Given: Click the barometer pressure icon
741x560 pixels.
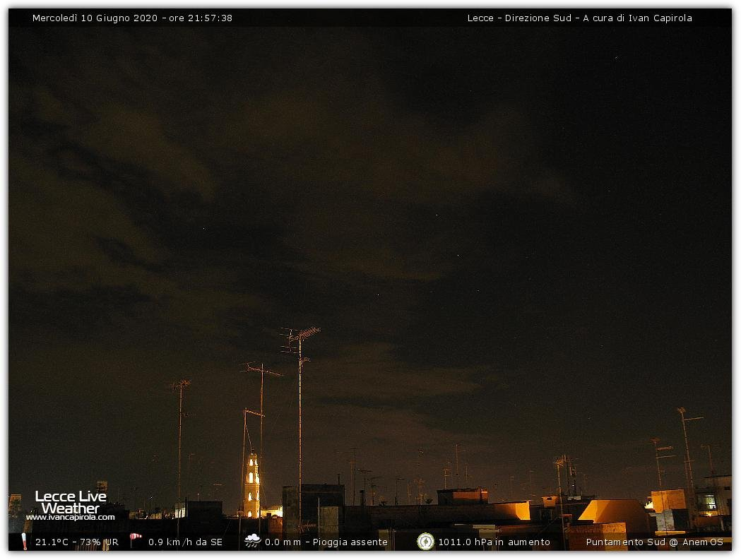Looking at the screenshot, I should (425, 542).
